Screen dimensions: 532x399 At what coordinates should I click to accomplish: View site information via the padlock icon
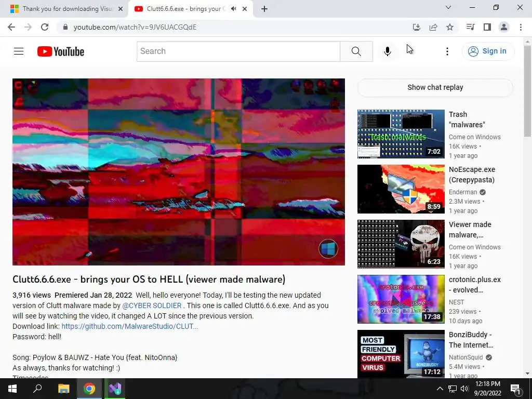(66, 27)
